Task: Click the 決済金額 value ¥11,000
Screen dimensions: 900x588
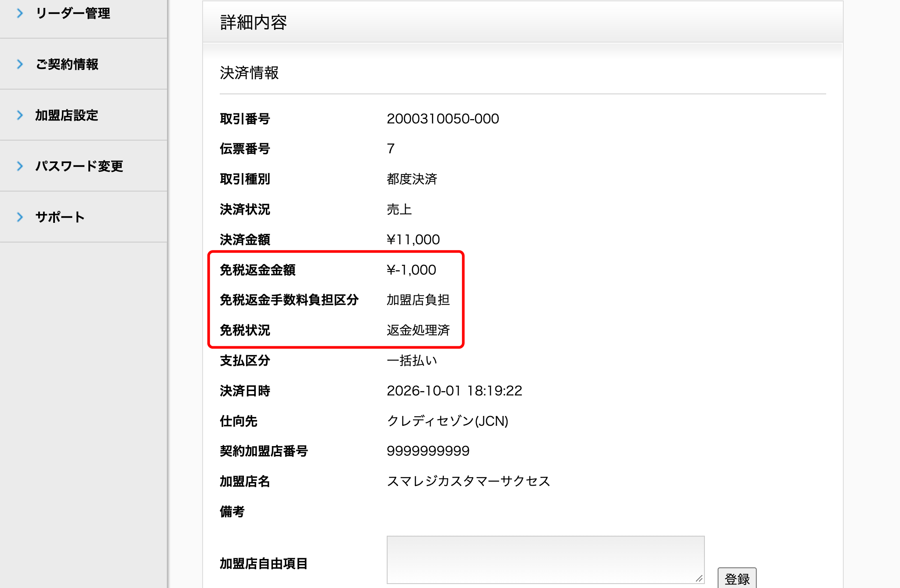Action: 413,240
